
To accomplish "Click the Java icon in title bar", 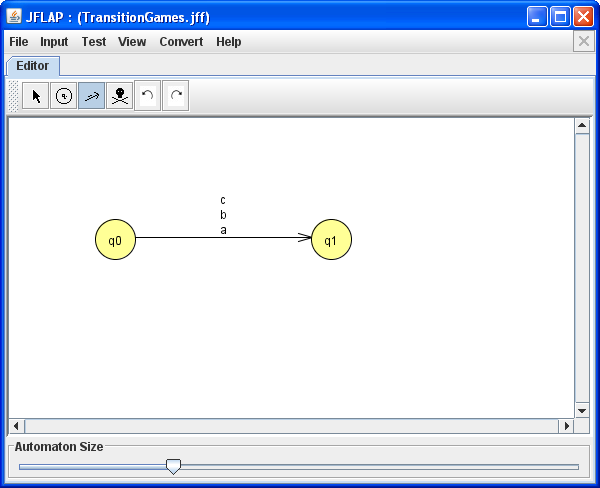I will pos(14,16).
